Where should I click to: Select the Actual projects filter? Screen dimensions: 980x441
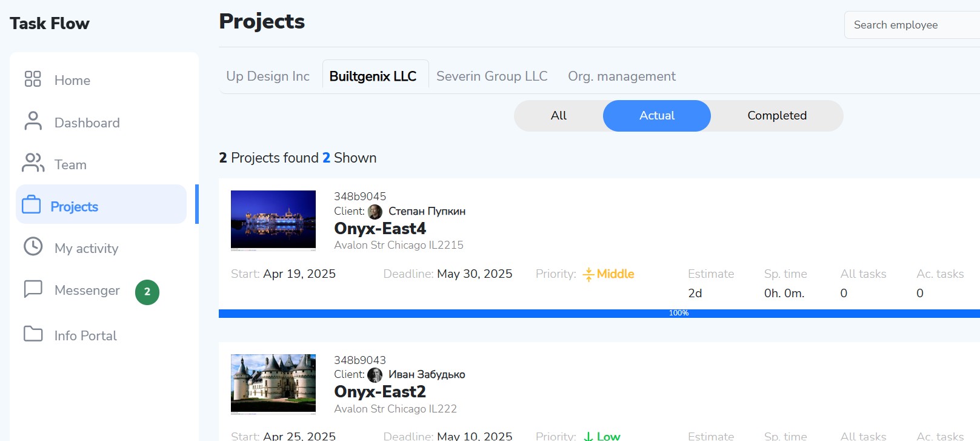point(657,116)
